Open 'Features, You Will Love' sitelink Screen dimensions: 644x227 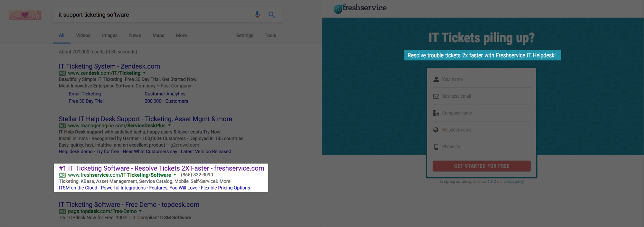pos(173,188)
